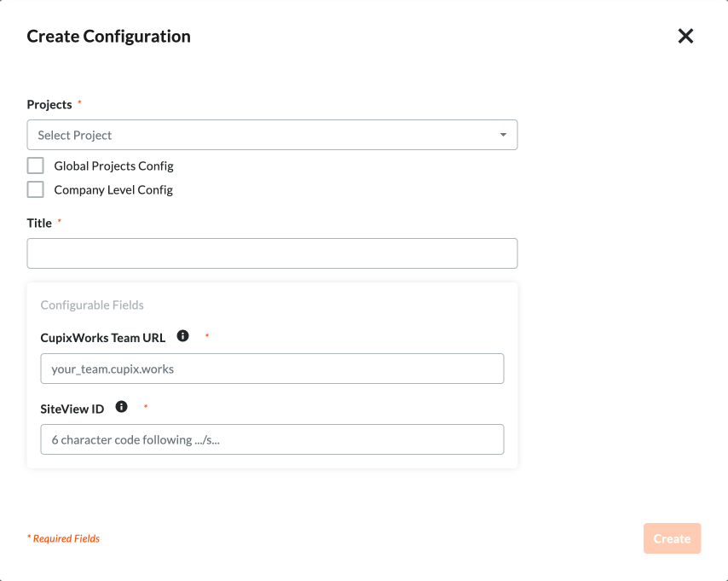728x581 pixels.
Task: Select the info badge next to CupixWorks label
Action: click(182, 336)
